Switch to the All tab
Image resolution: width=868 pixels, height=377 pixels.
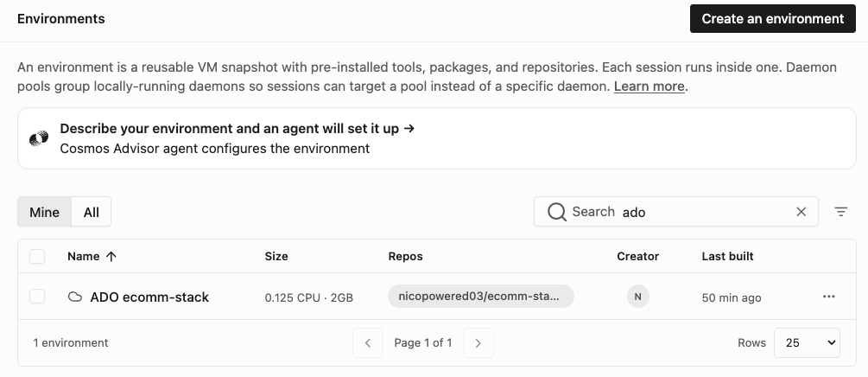92,212
